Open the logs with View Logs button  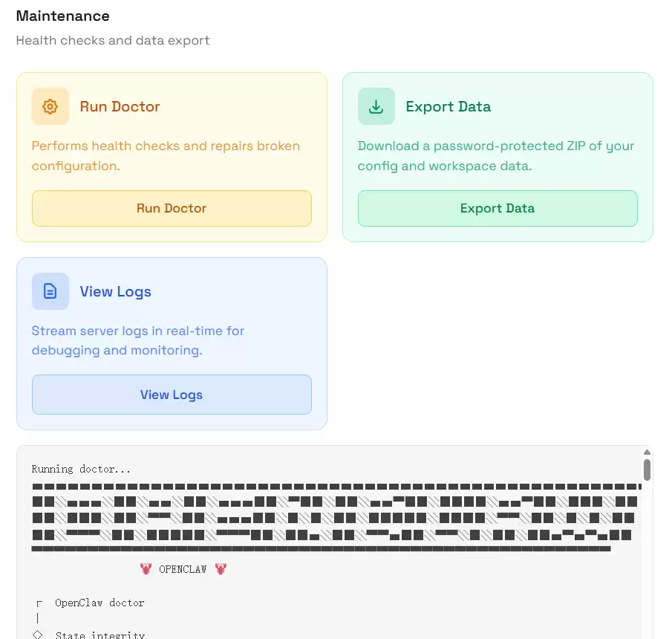click(x=172, y=395)
